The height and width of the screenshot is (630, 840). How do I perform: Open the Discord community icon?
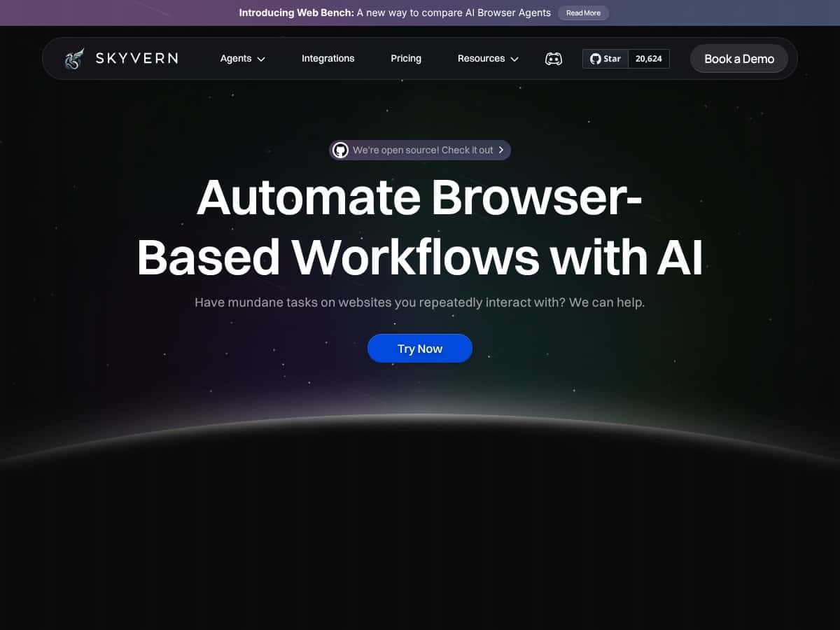[x=554, y=59]
